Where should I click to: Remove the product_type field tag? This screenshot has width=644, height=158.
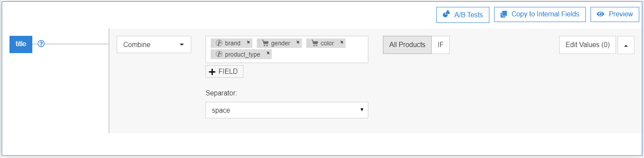(x=268, y=54)
